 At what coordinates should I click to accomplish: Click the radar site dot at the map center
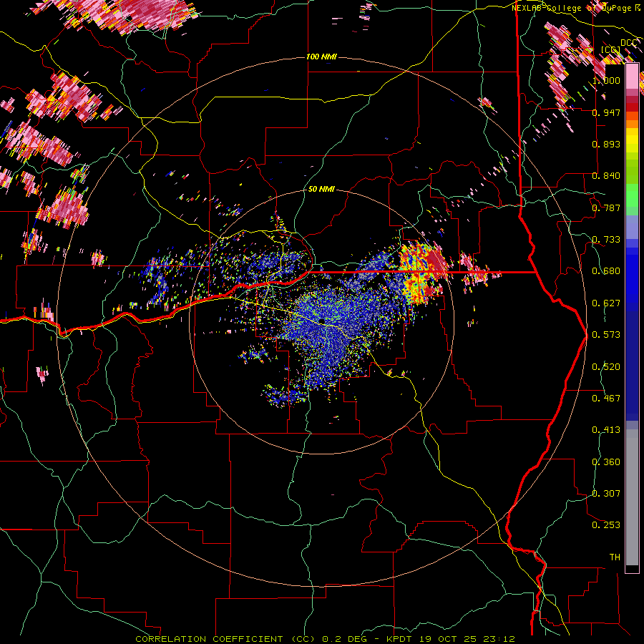pyautogui.click(x=321, y=321)
